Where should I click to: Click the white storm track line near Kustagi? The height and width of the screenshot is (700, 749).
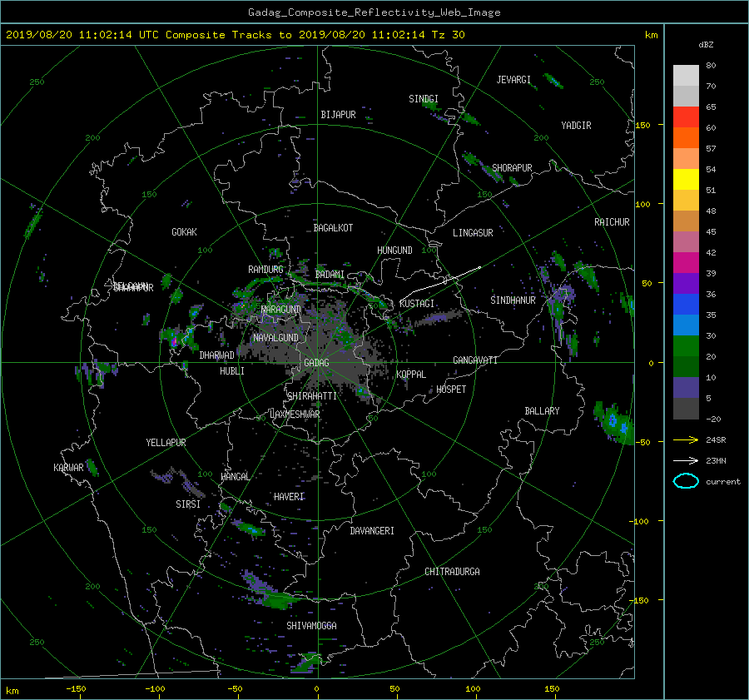click(439, 284)
